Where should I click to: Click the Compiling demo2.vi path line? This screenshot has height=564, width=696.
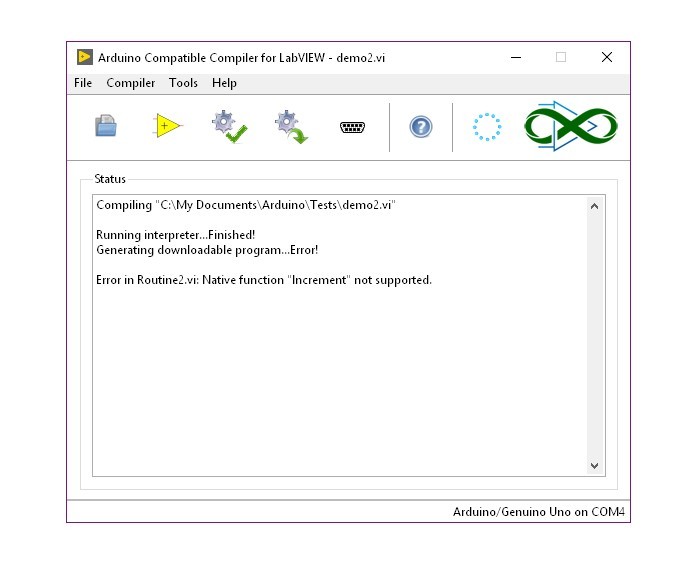[x=246, y=205]
